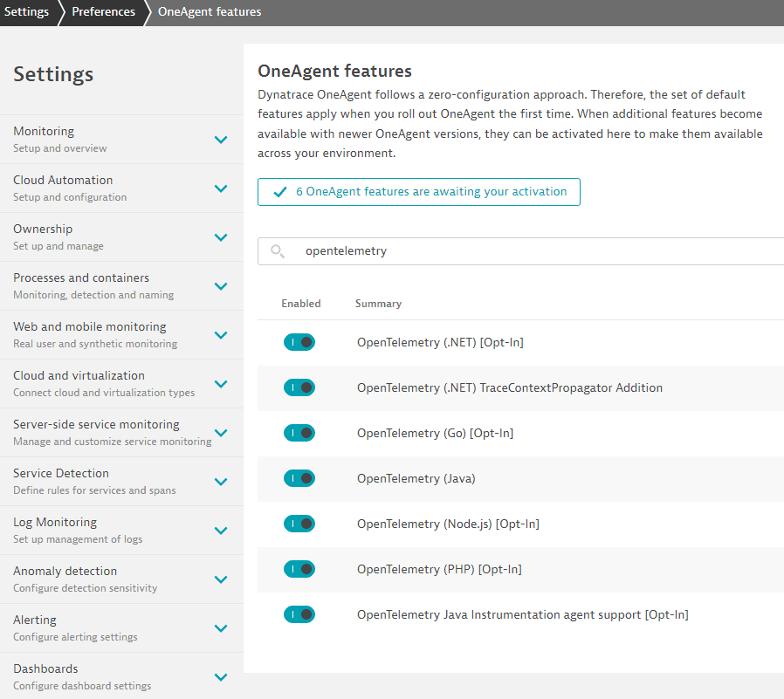Select OneAgent features breadcrumb

click(x=210, y=11)
